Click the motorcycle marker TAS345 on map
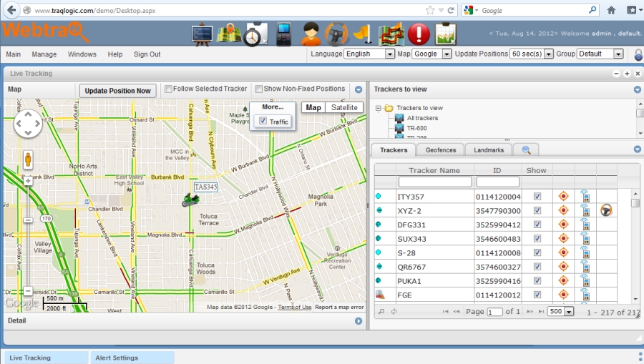 point(190,200)
